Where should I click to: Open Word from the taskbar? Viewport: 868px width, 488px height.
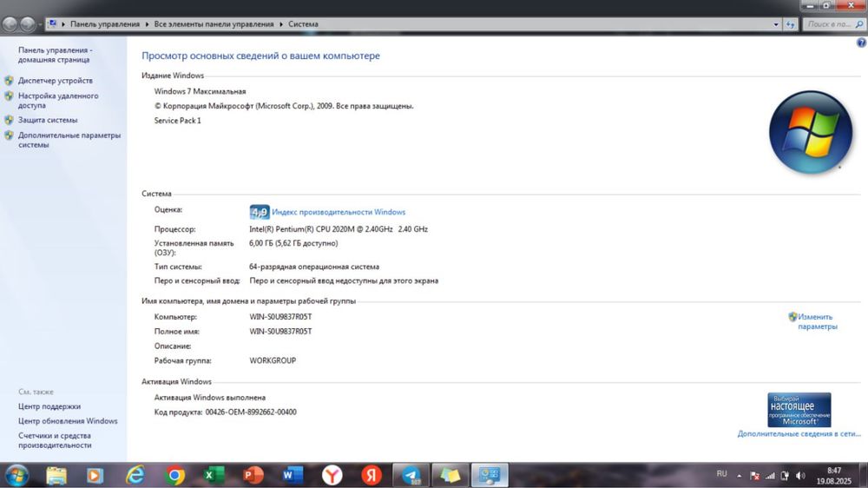[x=293, y=475]
